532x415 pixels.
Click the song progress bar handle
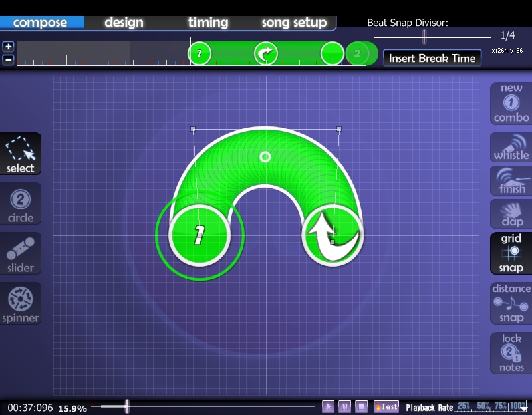click(127, 406)
